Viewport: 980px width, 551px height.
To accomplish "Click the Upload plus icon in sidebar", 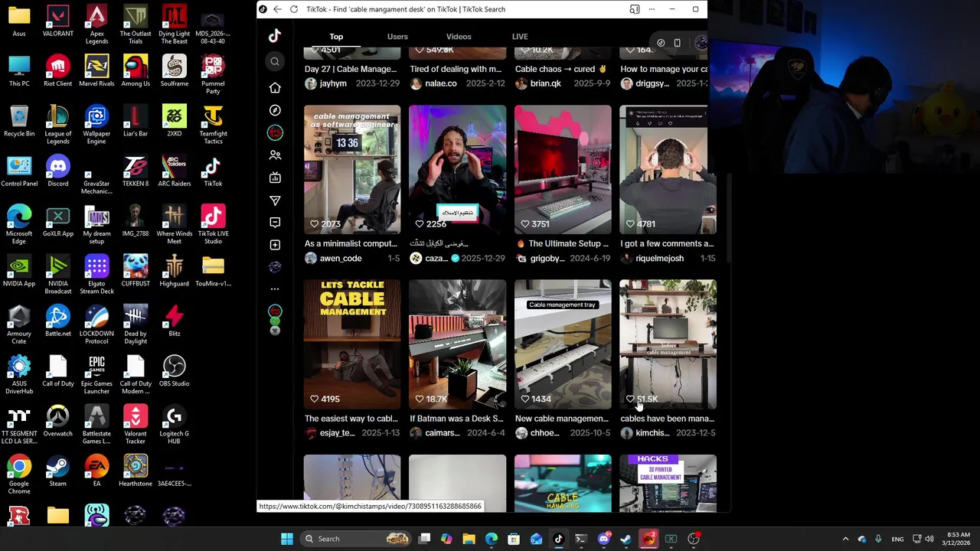I will pyautogui.click(x=275, y=245).
